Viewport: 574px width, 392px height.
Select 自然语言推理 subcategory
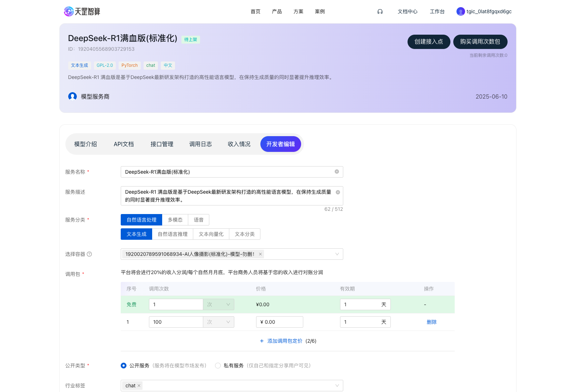click(x=173, y=234)
